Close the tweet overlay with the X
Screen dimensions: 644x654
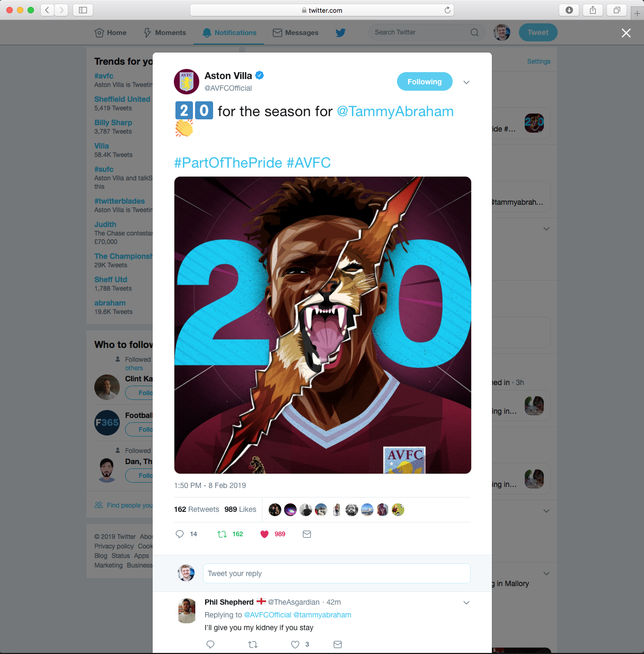626,33
